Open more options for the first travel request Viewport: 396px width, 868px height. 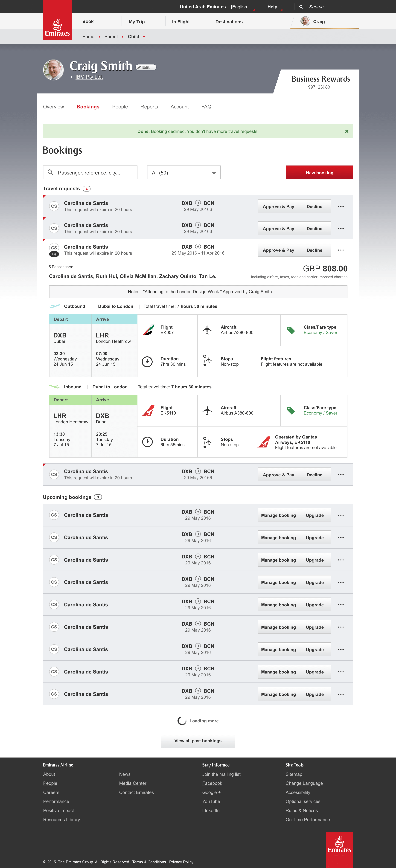click(x=341, y=206)
